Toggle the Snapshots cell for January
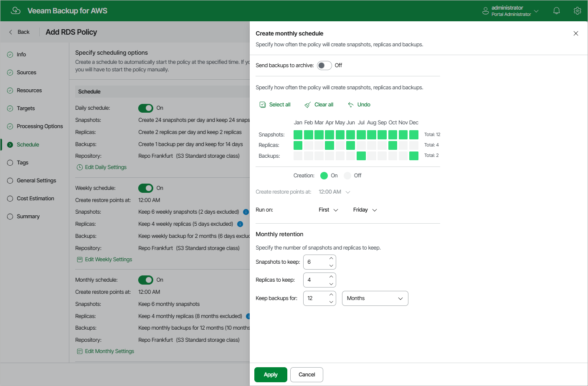The height and width of the screenshot is (386, 588). [298, 135]
